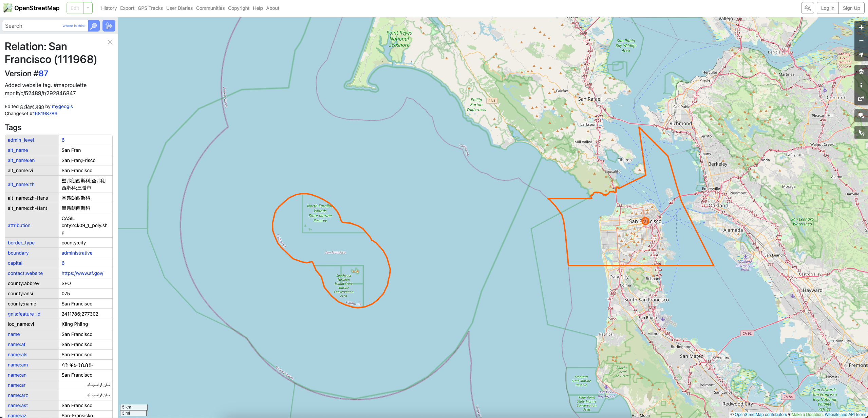The width and height of the screenshot is (868, 418).
Task: Open changeset #168198789 link
Action: 45,114
